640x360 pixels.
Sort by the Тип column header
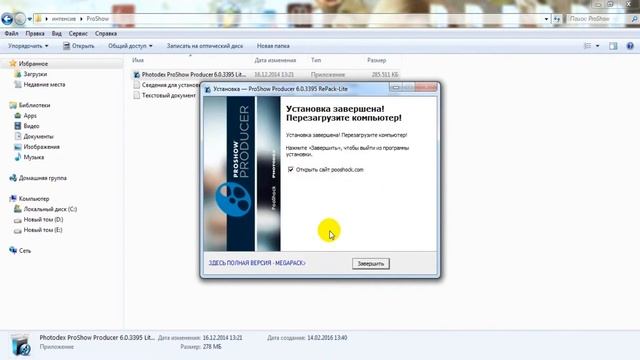(x=316, y=60)
